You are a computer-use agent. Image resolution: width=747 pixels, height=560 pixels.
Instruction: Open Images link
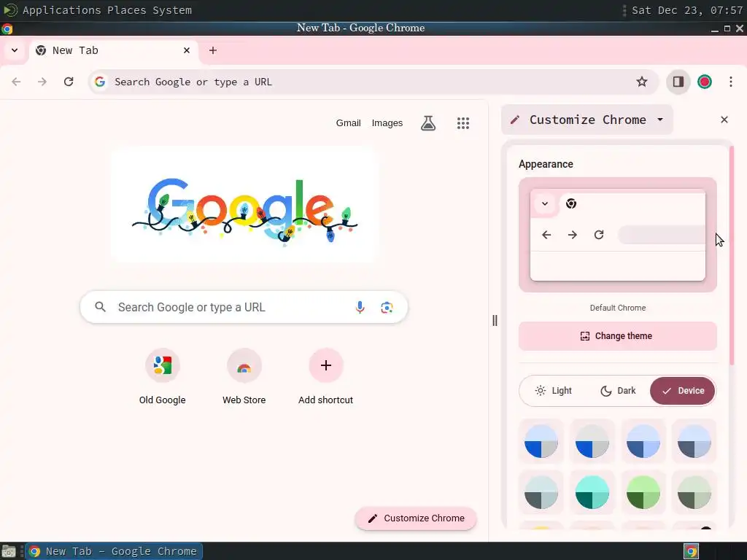387,123
